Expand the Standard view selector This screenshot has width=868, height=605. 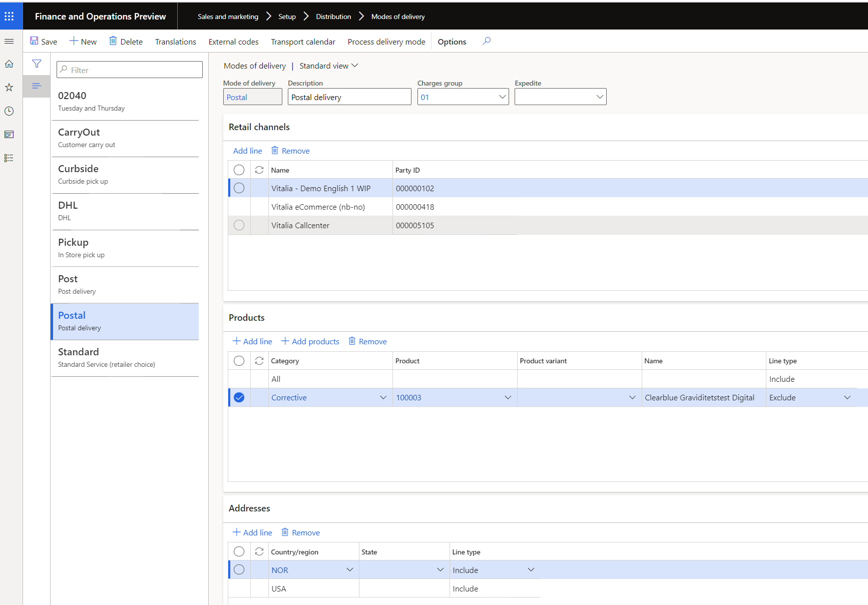click(328, 66)
